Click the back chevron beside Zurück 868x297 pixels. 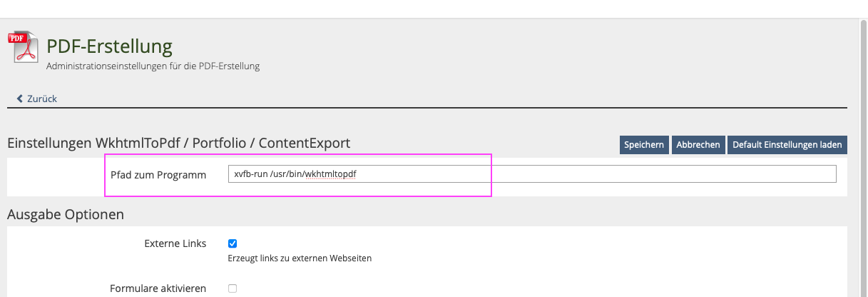click(20, 99)
